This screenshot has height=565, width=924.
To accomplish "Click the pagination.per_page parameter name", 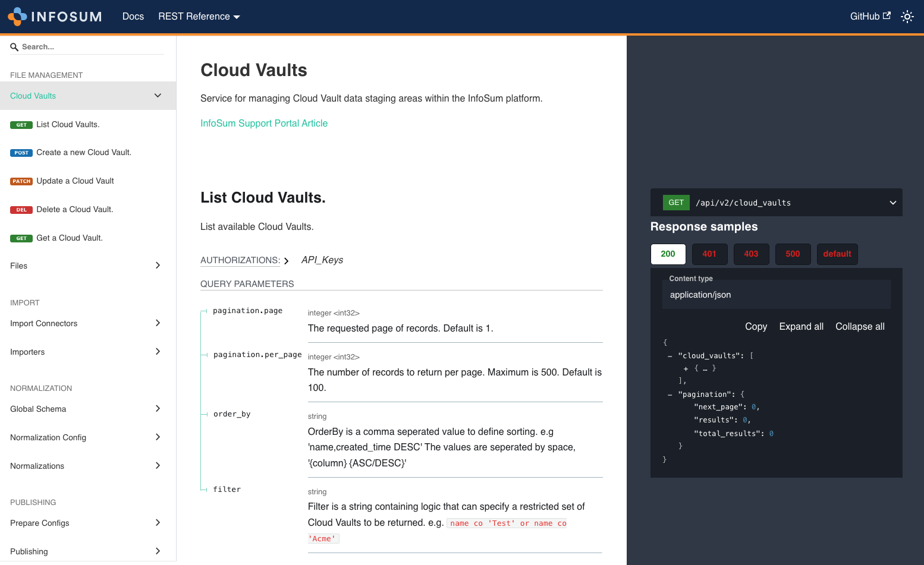I will [257, 355].
